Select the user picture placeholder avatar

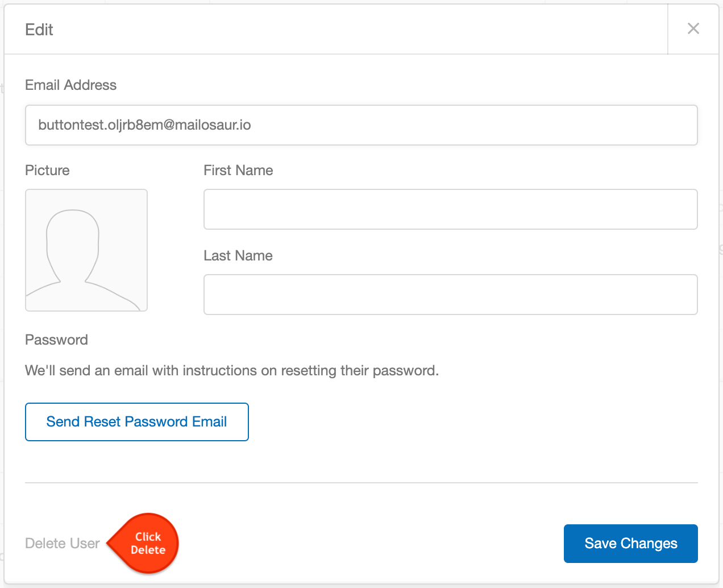point(86,250)
